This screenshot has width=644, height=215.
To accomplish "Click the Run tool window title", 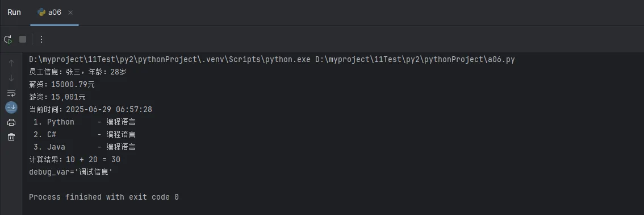I will pyautogui.click(x=14, y=13).
